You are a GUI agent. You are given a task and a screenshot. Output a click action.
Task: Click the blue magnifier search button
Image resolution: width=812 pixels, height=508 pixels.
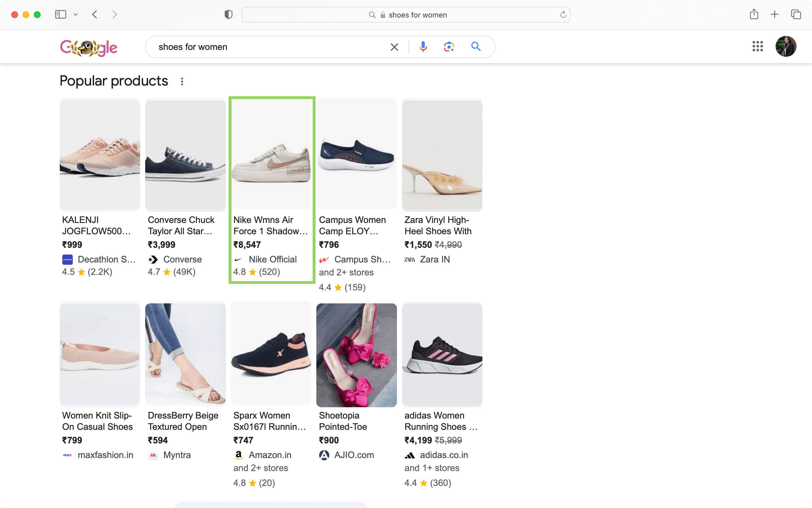476,46
